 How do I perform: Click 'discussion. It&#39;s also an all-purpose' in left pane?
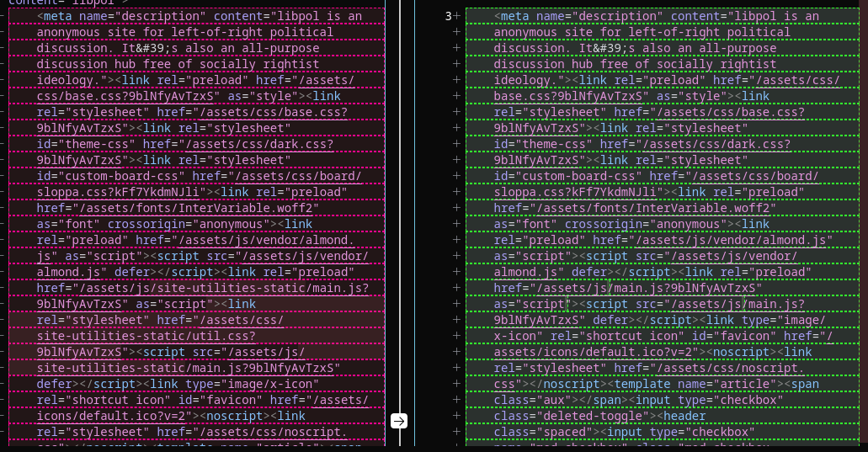(178, 49)
